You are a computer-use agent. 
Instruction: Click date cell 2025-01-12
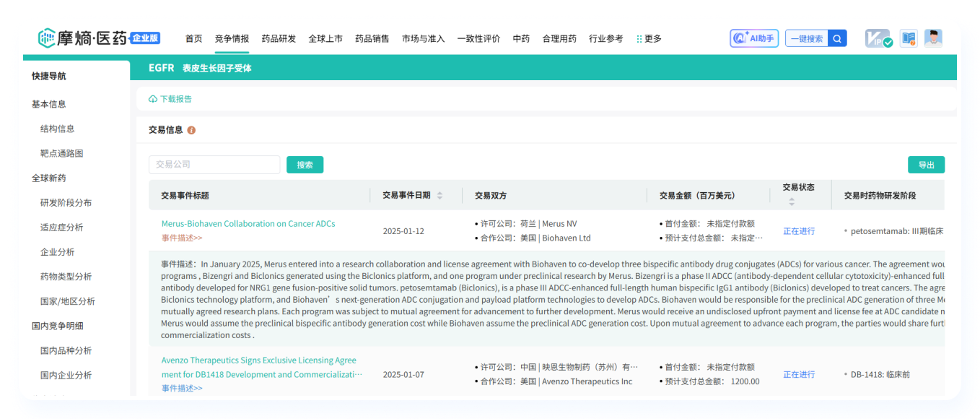(403, 231)
